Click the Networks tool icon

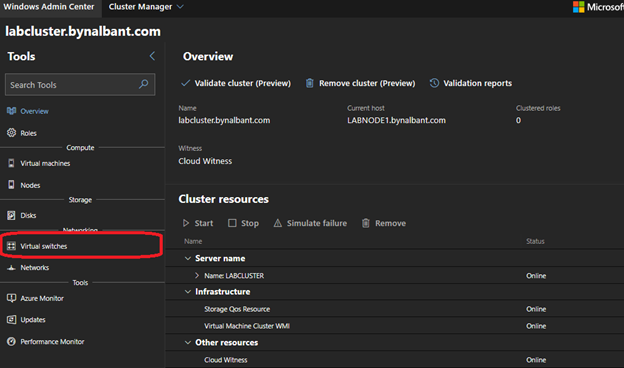point(12,267)
